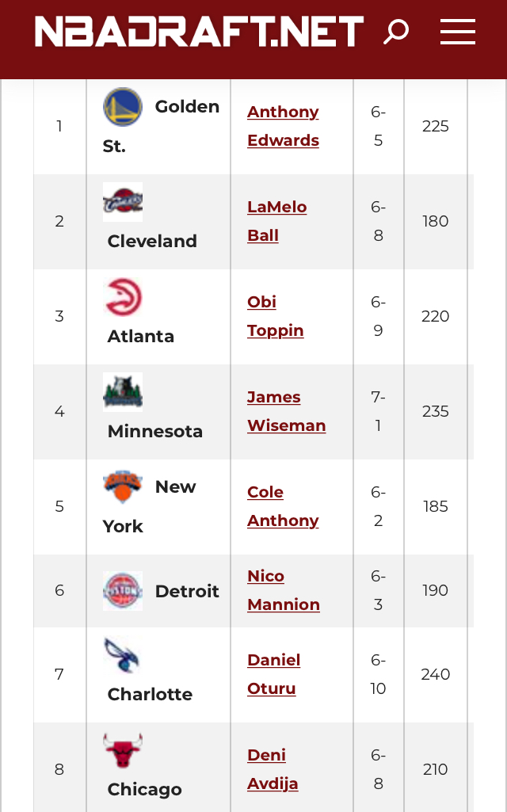Click the Atlanta Hawks logo
This screenshot has height=812, width=507.
[123, 297]
